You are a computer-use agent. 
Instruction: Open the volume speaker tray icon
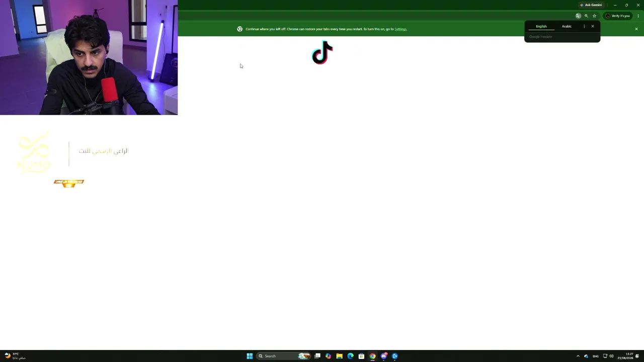tap(612, 356)
